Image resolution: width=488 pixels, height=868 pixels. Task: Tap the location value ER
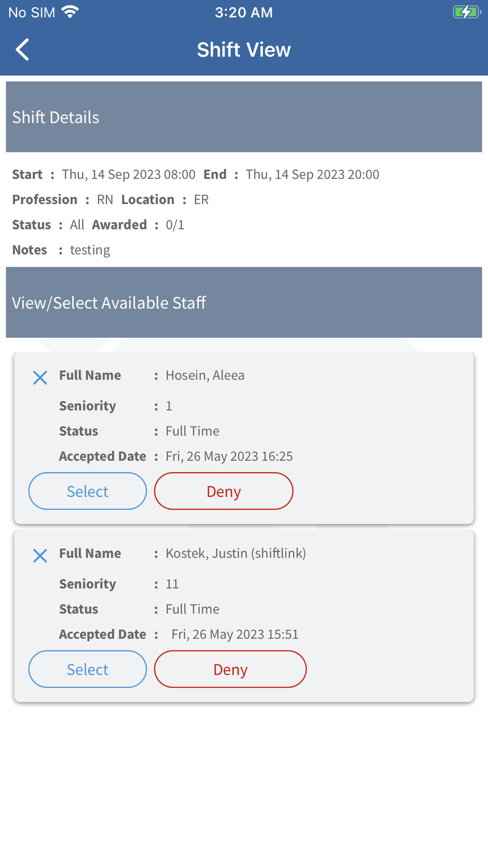201,200
